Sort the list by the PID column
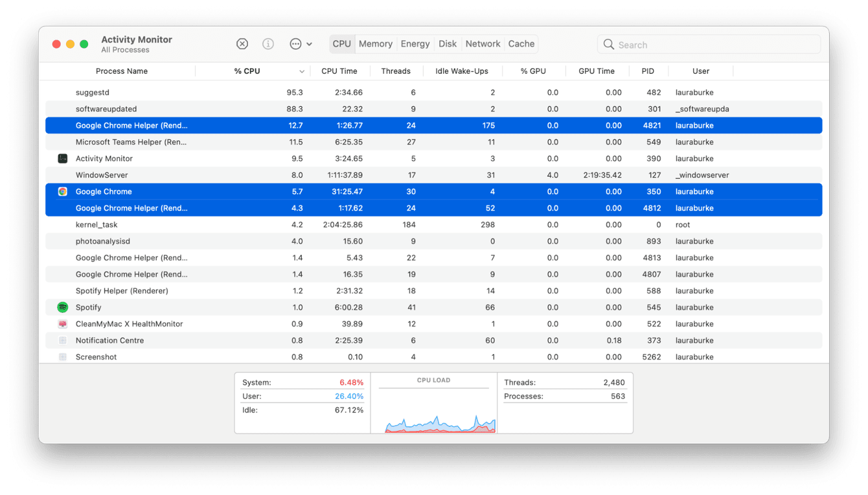 (x=646, y=71)
